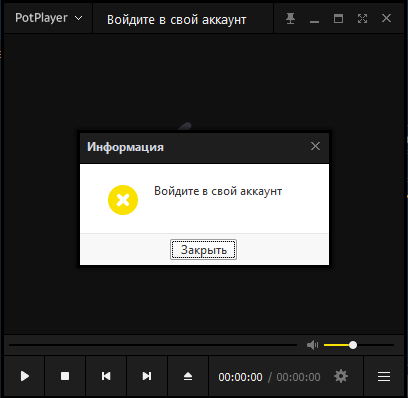The image size is (408, 398).
Task: Skip to the next track
Action: [147, 376]
